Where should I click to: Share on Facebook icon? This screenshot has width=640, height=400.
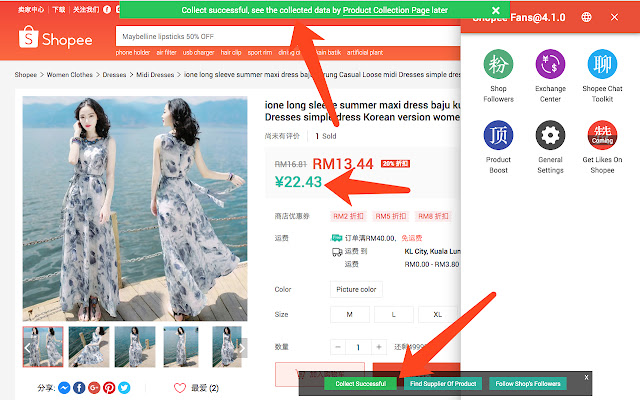[79, 387]
